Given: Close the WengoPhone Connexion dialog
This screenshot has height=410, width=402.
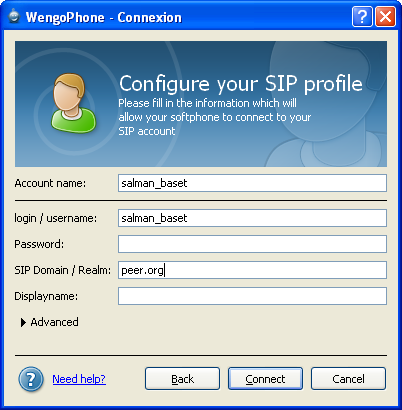Looking at the screenshot, I should point(386,16).
